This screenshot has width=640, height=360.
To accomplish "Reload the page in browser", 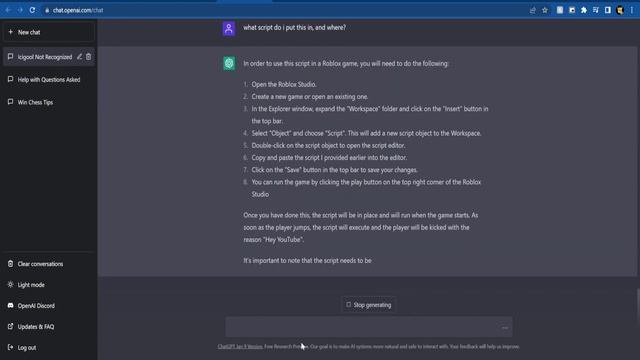I will [32, 10].
